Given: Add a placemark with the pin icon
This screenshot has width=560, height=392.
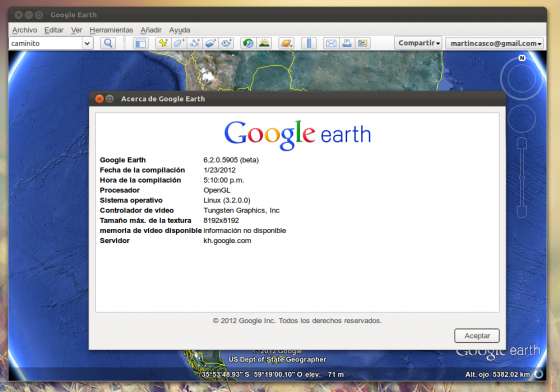Looking at the screenshot, I should tap(163, 43).
